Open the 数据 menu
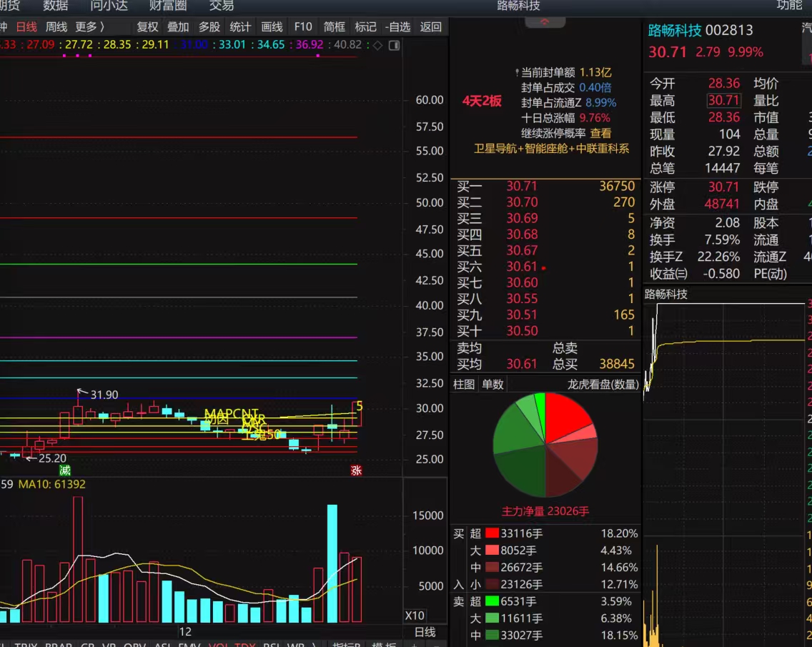This screenshot has width=812, height=647. [56, 6]
